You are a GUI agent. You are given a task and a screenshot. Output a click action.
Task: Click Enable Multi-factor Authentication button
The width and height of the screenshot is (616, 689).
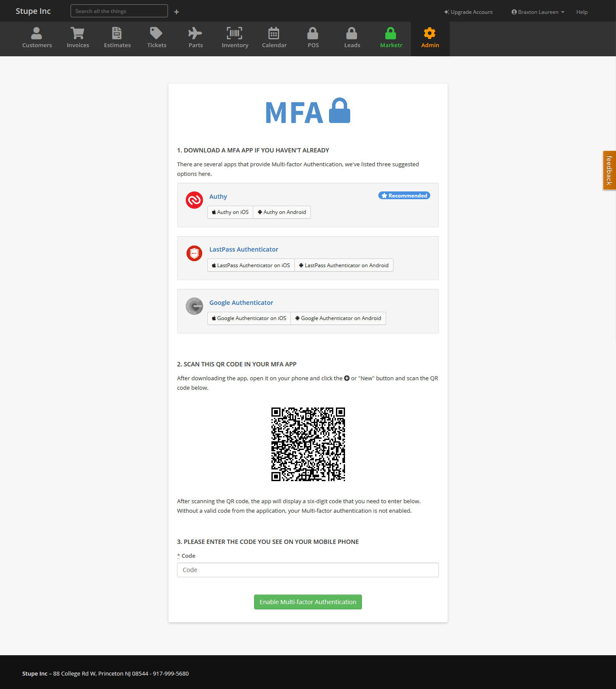coord(308,602)
